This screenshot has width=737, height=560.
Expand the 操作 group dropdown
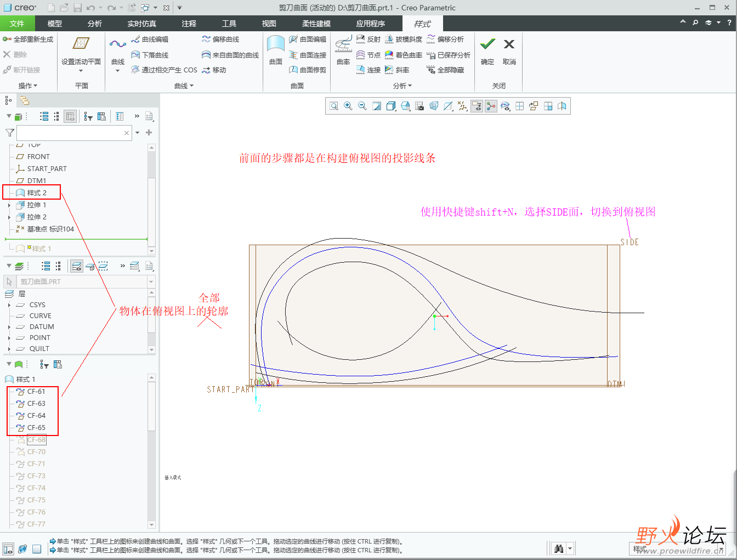coord(28,86)
